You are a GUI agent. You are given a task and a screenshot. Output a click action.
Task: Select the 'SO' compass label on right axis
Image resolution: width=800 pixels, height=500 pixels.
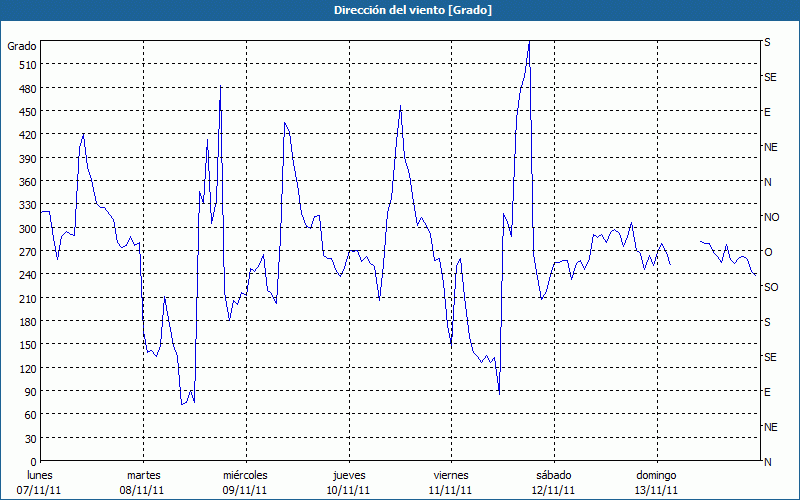pos(770,287)
